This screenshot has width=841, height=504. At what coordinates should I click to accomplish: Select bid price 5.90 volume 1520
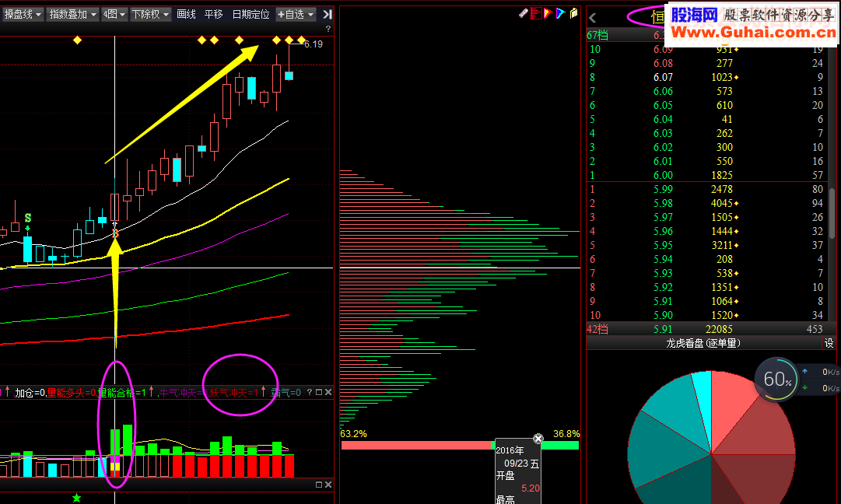(706, 315)
